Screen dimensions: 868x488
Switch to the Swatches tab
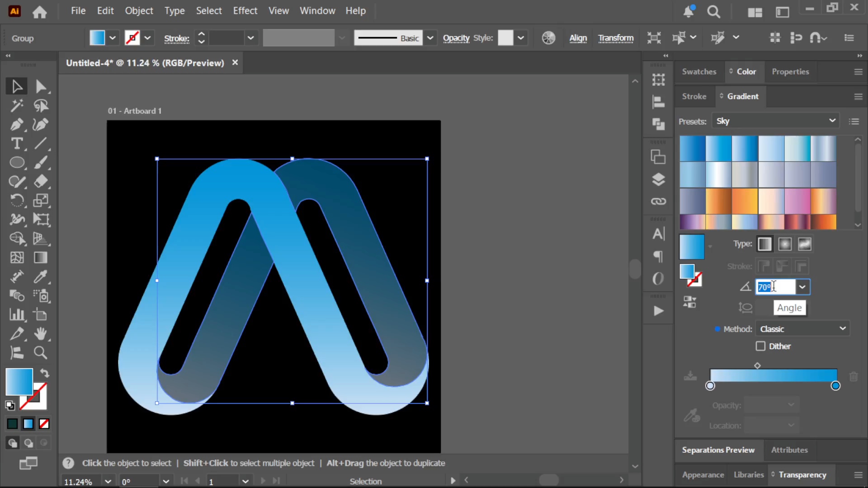click(x=699, y=71)
